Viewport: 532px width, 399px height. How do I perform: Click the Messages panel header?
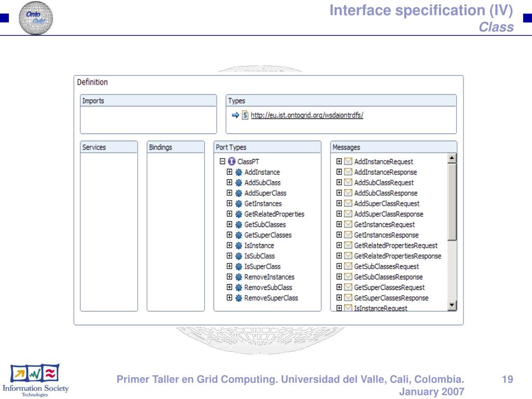click(x=394, y=147)
